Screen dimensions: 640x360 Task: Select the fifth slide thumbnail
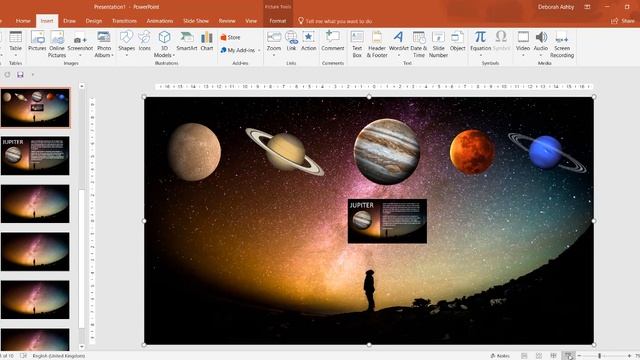coord(36,300)
